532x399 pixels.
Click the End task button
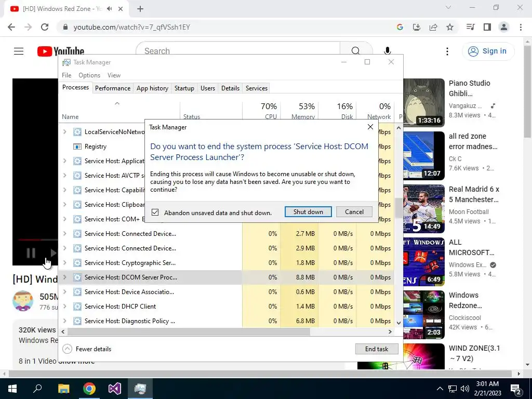tap(377, 349)
